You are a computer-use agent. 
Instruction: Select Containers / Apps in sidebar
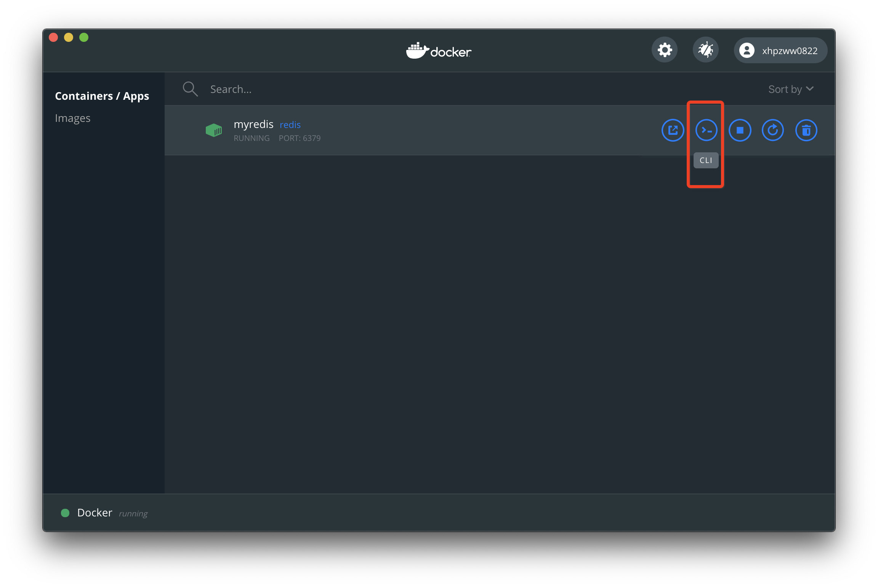[102, 96]
